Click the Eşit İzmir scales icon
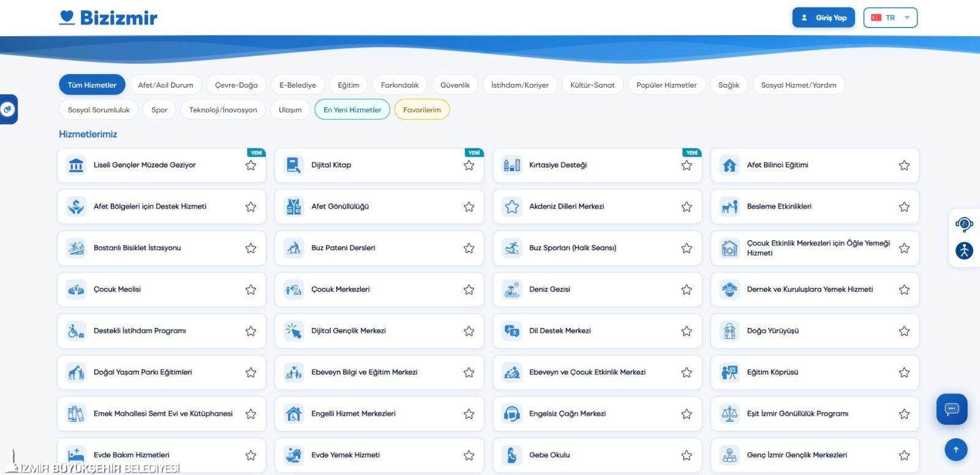 pos(729,414)
